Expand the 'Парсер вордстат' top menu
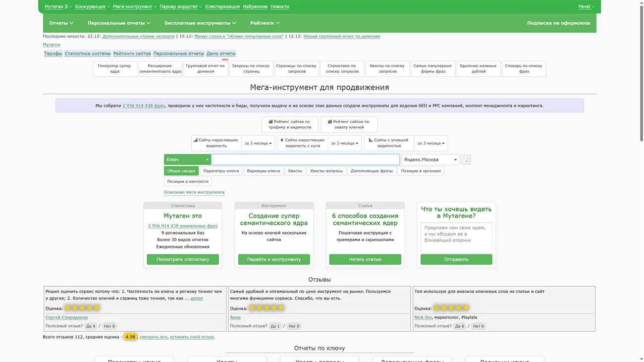Screen dimensions: 644x362 click(181, 7)
